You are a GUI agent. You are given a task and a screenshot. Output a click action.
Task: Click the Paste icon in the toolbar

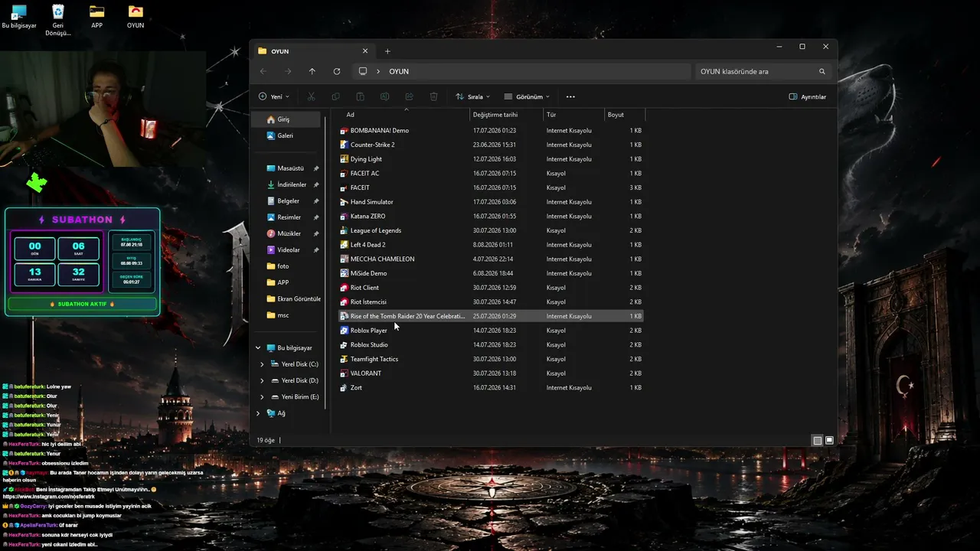coord(360,96)
